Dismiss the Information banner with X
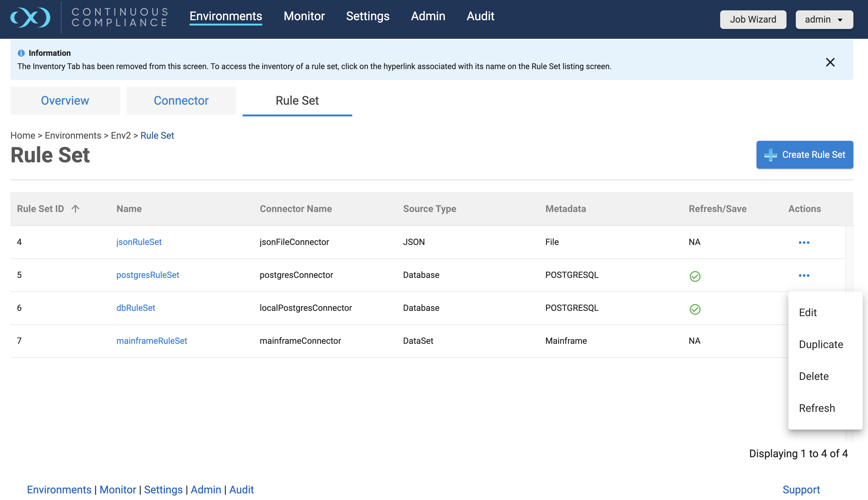Screen dimensions: 868x500 tap(830, 62)
